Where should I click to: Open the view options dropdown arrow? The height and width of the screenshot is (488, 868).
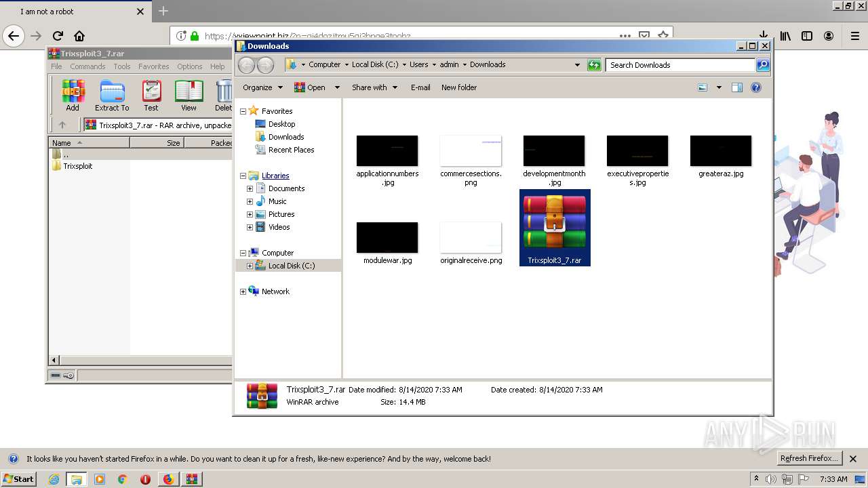(719, 87)
